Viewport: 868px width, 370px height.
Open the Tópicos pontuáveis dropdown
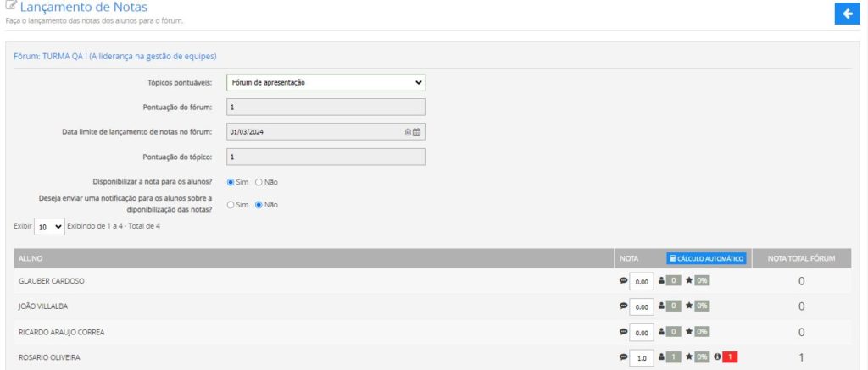(325, 82)
